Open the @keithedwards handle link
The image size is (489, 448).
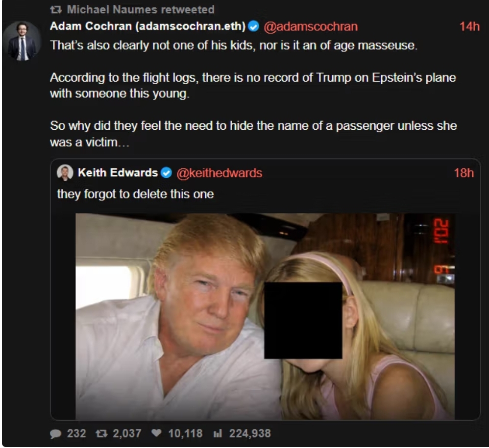pyautogui.click(x=219, y=173)
